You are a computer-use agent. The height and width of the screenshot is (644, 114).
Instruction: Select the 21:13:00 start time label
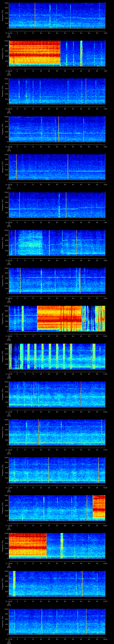[9, 487]
